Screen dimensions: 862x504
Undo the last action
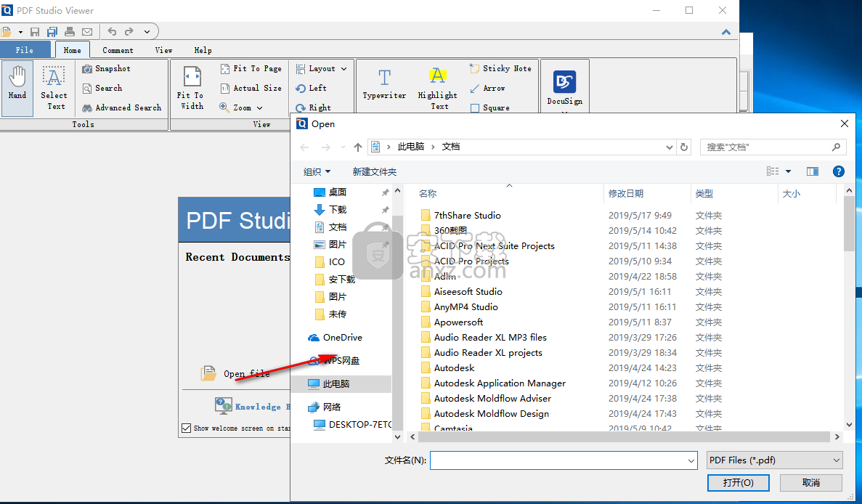(x=112, y=32)
